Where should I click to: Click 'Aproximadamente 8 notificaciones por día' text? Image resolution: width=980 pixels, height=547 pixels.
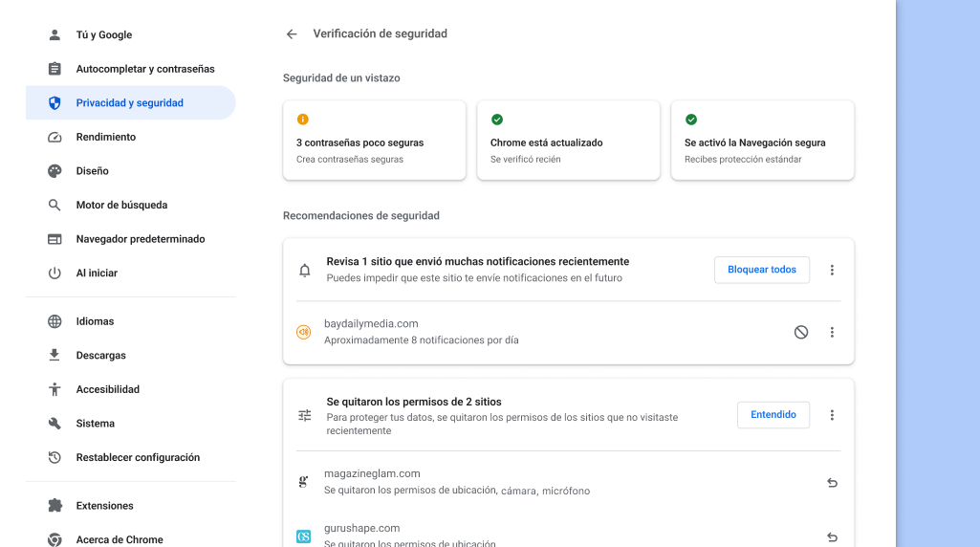pyautogui.click(x=422, y=340)
